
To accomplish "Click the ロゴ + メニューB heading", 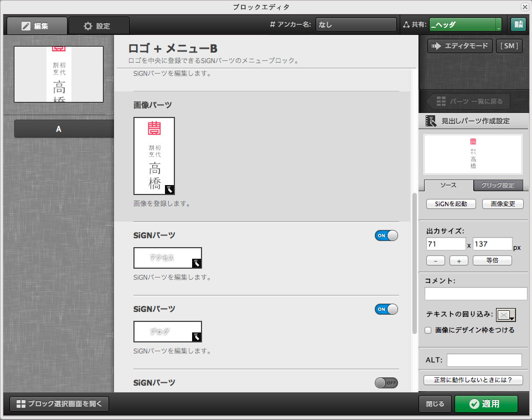I will click(173, 49).
